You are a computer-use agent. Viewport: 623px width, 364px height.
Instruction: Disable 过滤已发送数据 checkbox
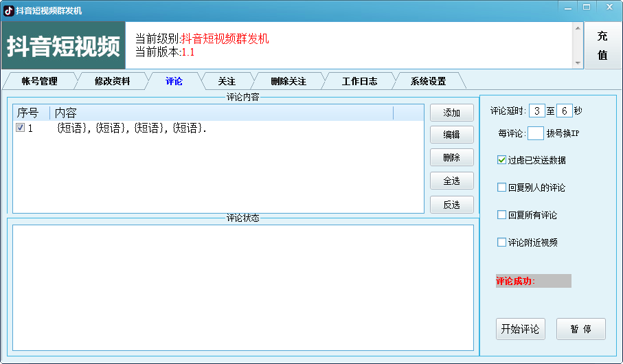(501, 160)
